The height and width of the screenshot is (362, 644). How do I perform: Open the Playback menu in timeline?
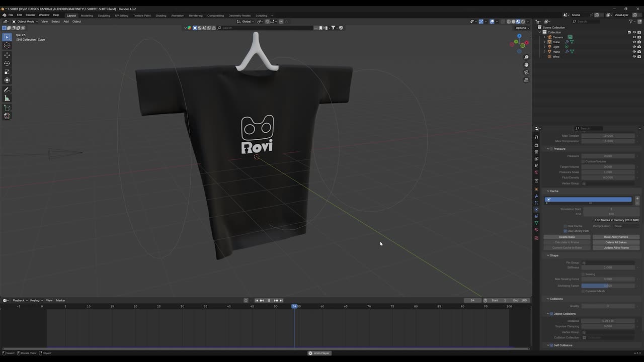point(19,300)
